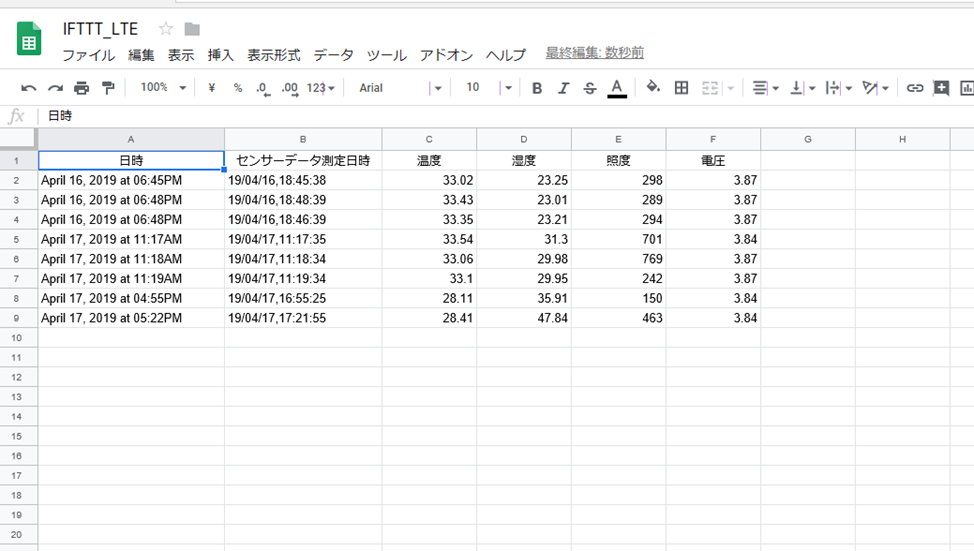Screen dimensions: 974x551
Task: Star the IFTTT_LTE document
Action: (166, 29)
